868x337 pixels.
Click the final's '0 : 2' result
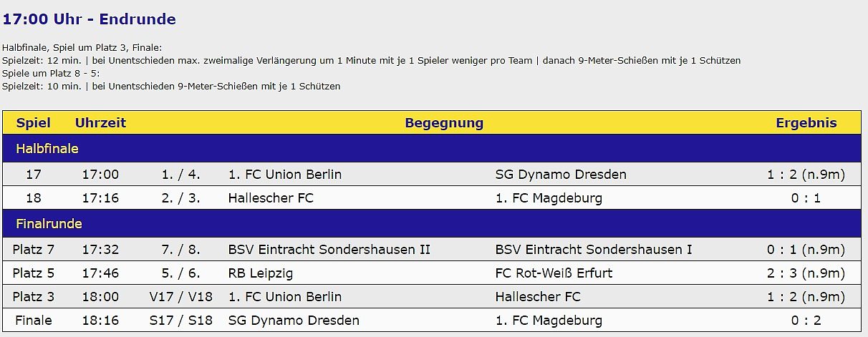pyautogui.click(x=806, y=321)
